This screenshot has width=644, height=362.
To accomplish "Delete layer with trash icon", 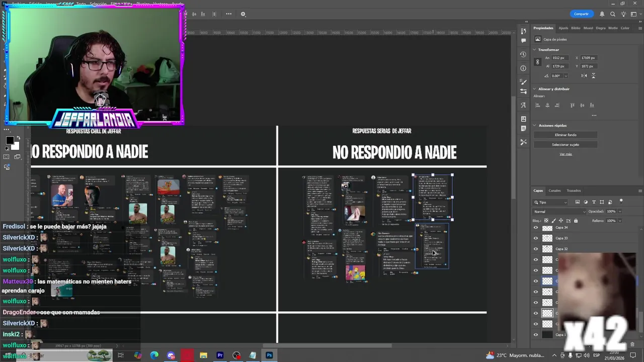I will coord(632,344).
